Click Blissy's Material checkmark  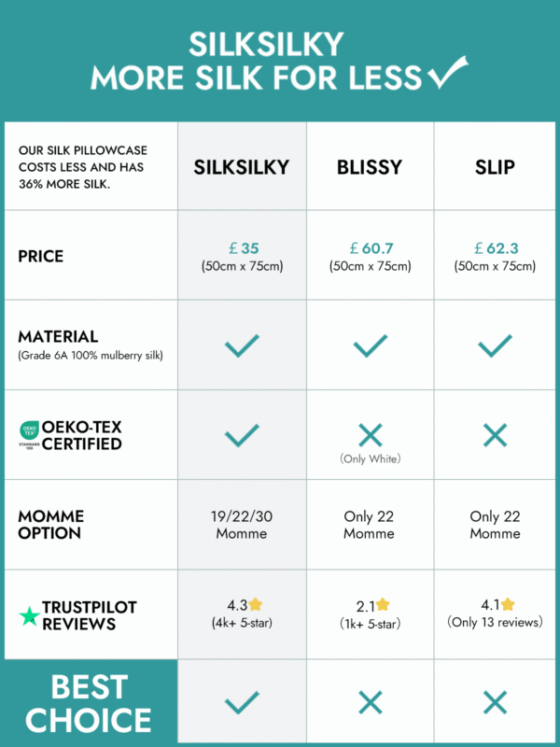tap(370, 345)
